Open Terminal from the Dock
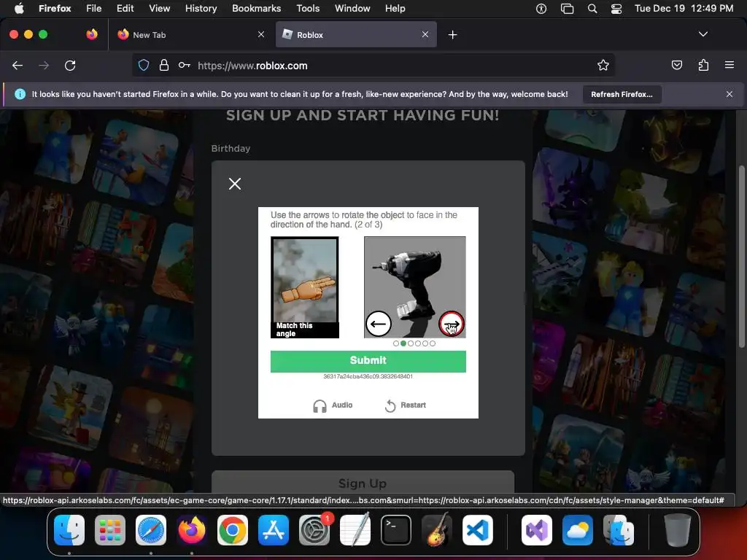The image size is (747, 560). click(396, 530)
